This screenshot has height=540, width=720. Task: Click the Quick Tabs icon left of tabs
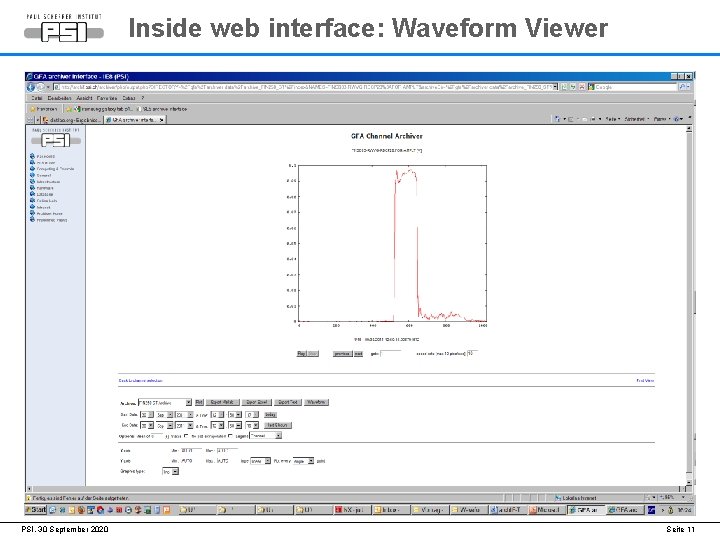(x=30, y=120)
